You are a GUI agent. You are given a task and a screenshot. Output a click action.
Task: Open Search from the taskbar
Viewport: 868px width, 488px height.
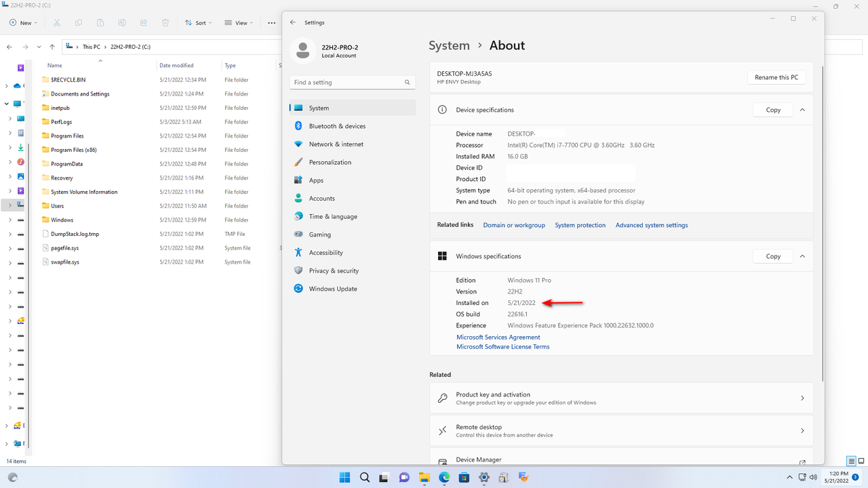[x=365, y=477]
